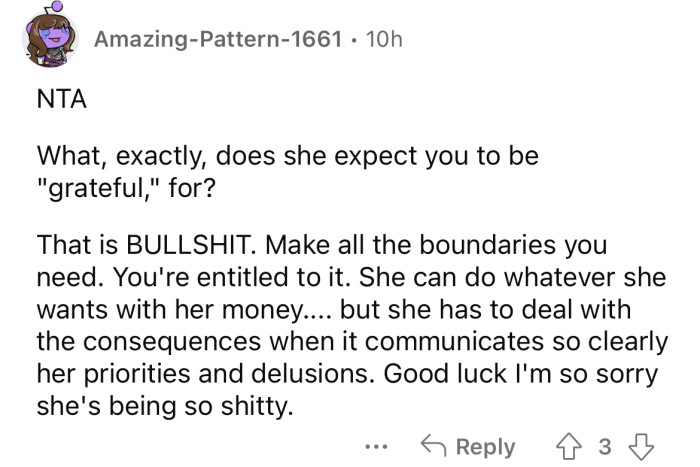Upvote the comment by Amazing-Pattern-1661
This screenshot has height=467, width=700.
(570, 446)
